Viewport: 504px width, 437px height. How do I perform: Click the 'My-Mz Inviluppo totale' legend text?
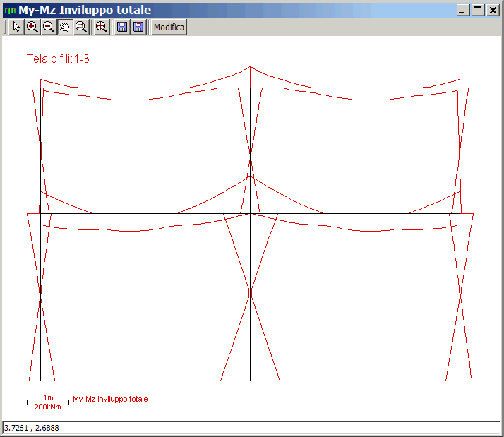click(x=110, y=399)
